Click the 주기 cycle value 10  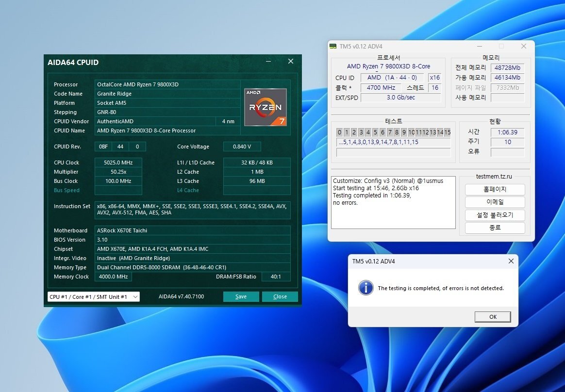point(507,142)
